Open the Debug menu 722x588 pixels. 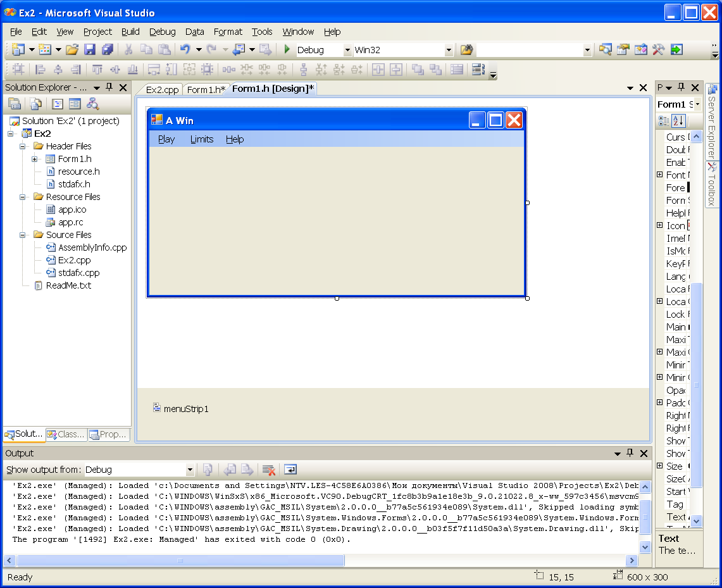point(162,32)
